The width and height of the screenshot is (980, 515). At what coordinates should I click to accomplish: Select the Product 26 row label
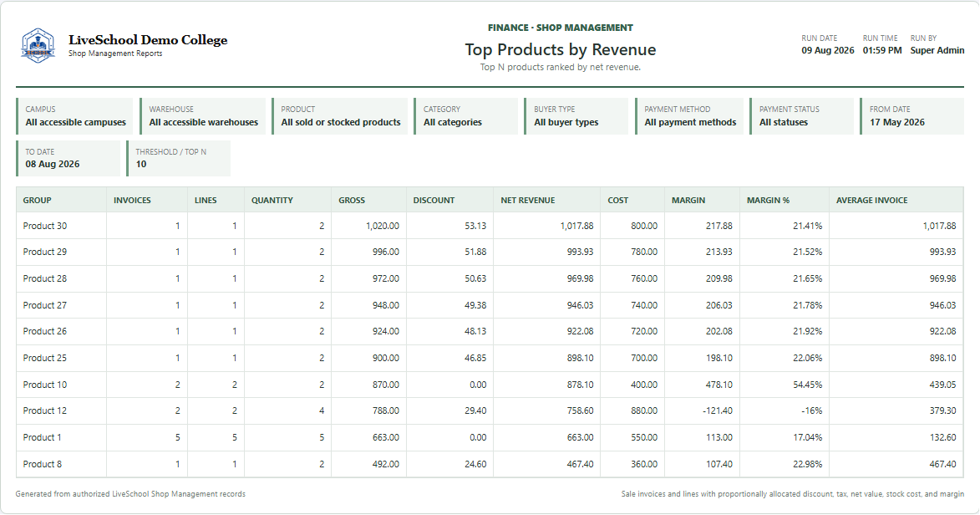click(45, 331)
